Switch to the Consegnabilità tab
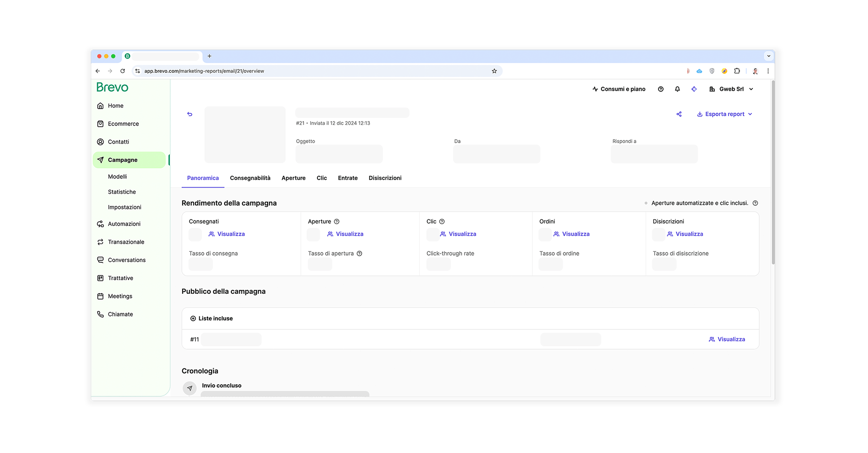Screen dimensions: 868x453 (x=250, y=178)
